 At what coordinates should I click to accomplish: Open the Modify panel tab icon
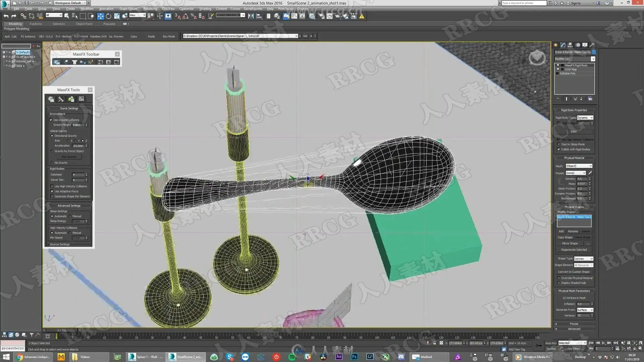(x=563, y=45)
